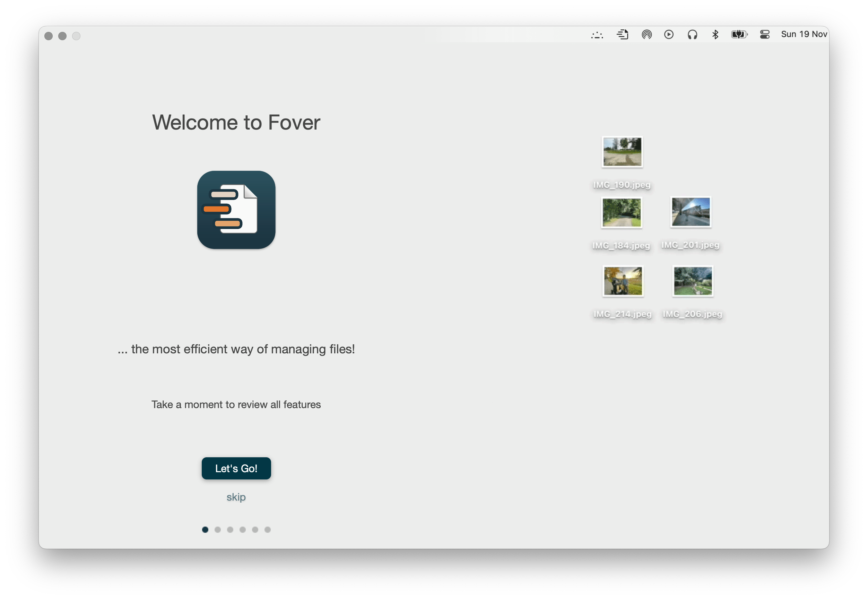Click the dotted-face status icon in menu bar
This screenshot has height=600, width=868.
point(597,35)
